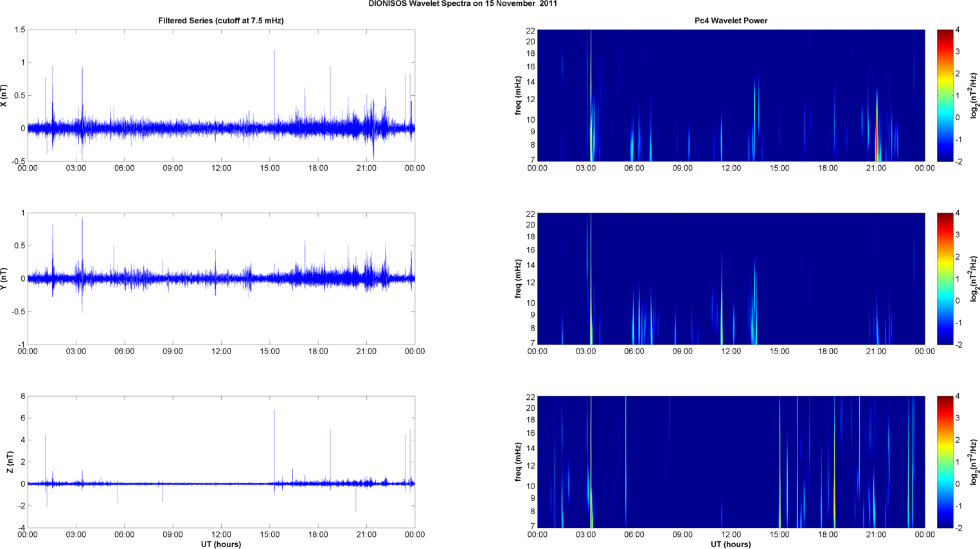Select the 'Filtered Series (cutoff at 7.5 mHz)' heading

[x=221, y=21]
